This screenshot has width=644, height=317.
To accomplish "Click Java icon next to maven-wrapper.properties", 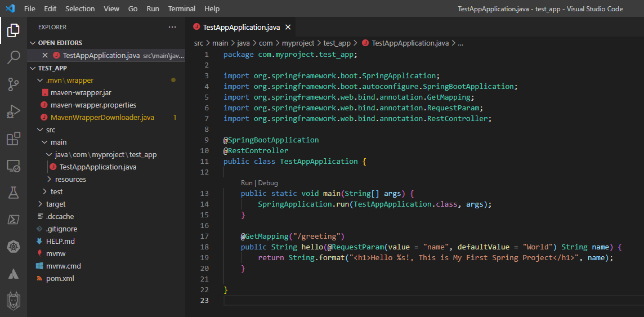I will click(44, 105).
